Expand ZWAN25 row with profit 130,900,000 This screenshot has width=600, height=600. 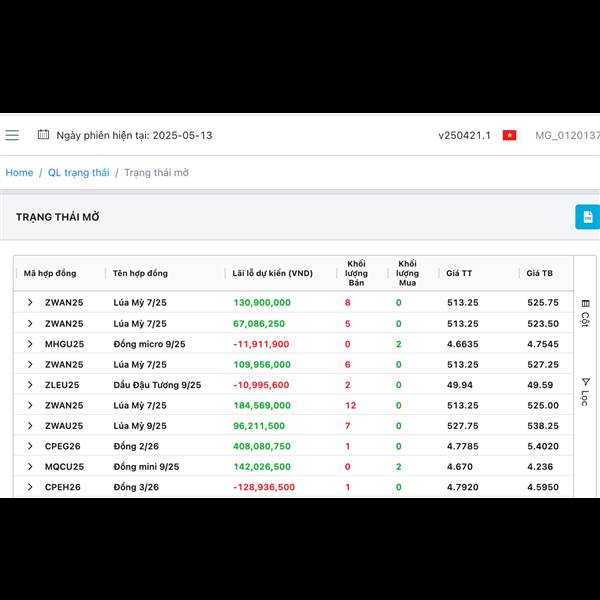tap(30, 302)
